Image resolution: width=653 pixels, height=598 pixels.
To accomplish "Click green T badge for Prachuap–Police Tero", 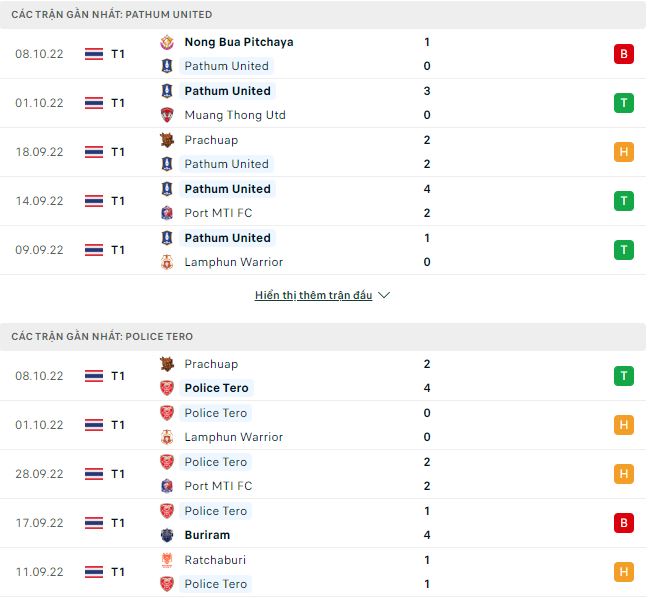I will (x=624, y=376).
